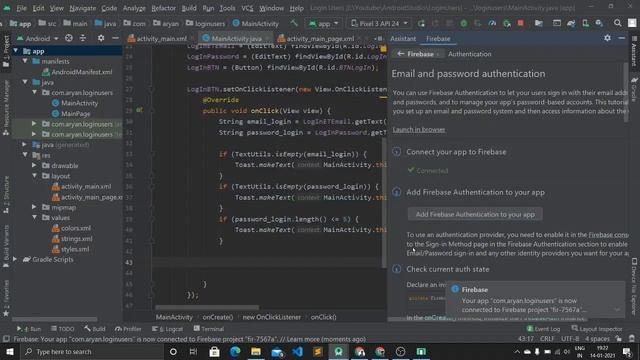This screenshot has height=360, width=640.
Task: Click the Launch in browser link
Action: [x=419, y=129]
